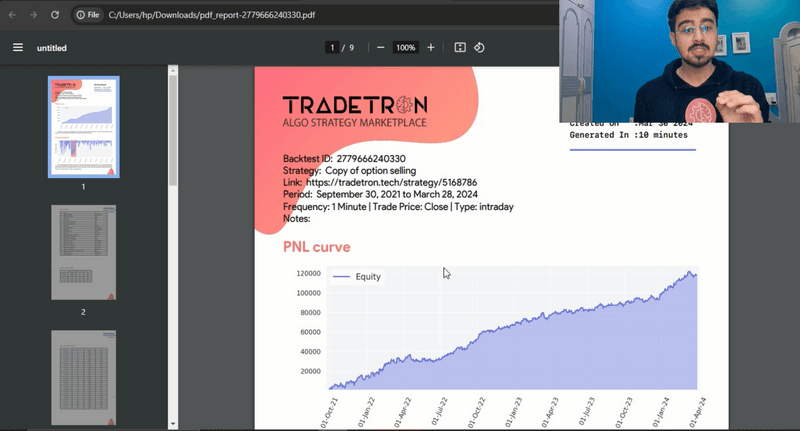Select page 2 thumbnail

(83, 252)
